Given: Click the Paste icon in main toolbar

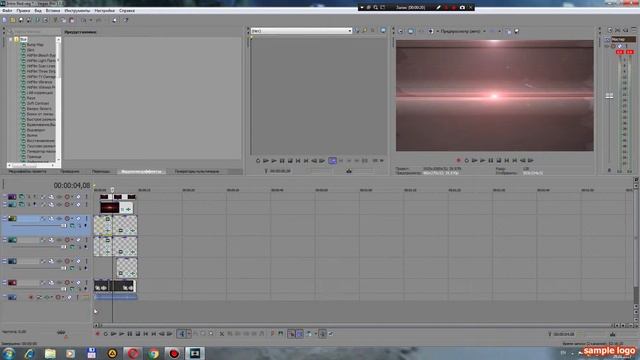Looking at the screenshot, I should coord(72,20).
